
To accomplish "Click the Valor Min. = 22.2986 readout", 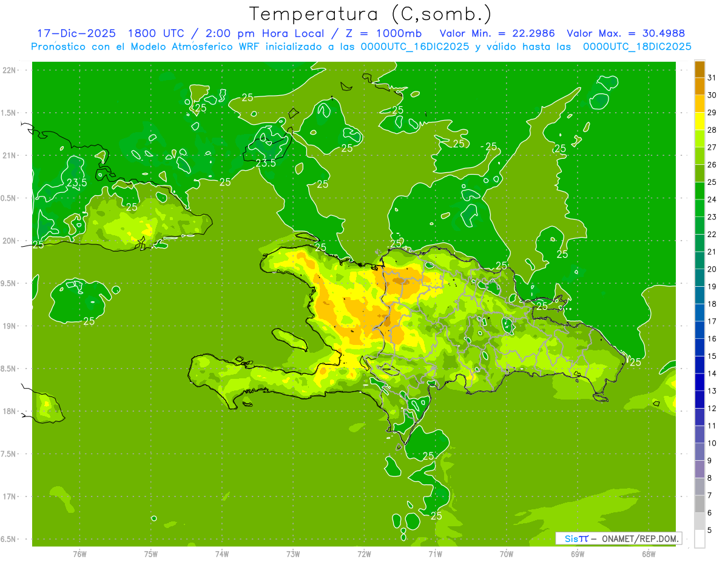I will coord(497,33).
